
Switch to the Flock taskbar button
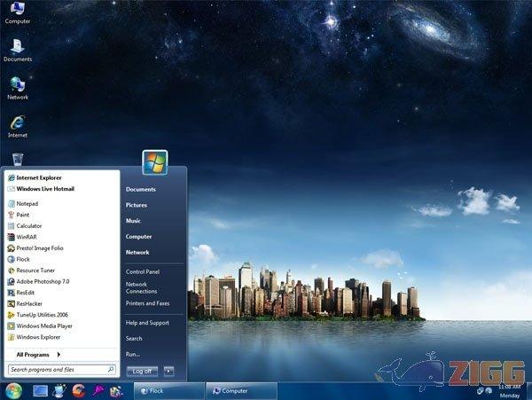(167, 390)
